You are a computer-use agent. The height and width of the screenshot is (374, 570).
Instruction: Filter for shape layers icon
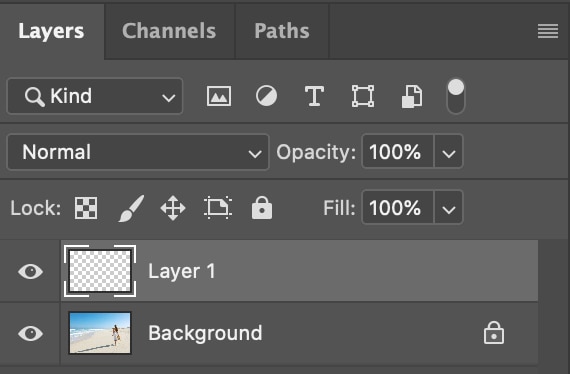tap(363, 96)
